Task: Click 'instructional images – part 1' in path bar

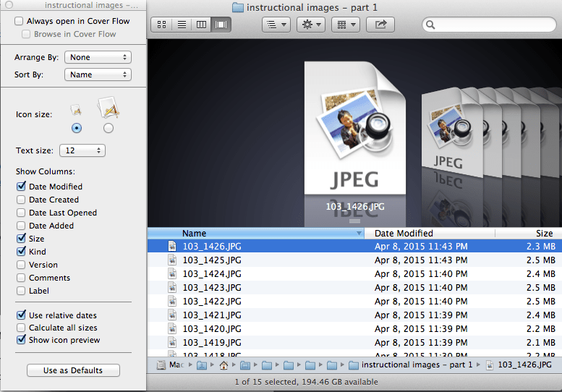Action: [x=417, y=365]
